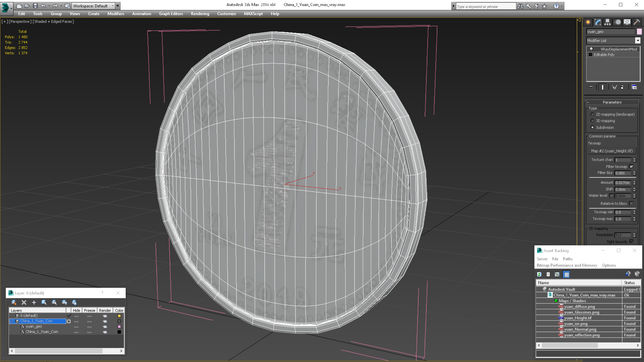Viewport: 644px width, 362px height.
Task: Enable the Water level checkbox
Action: (x=611, y=196)
